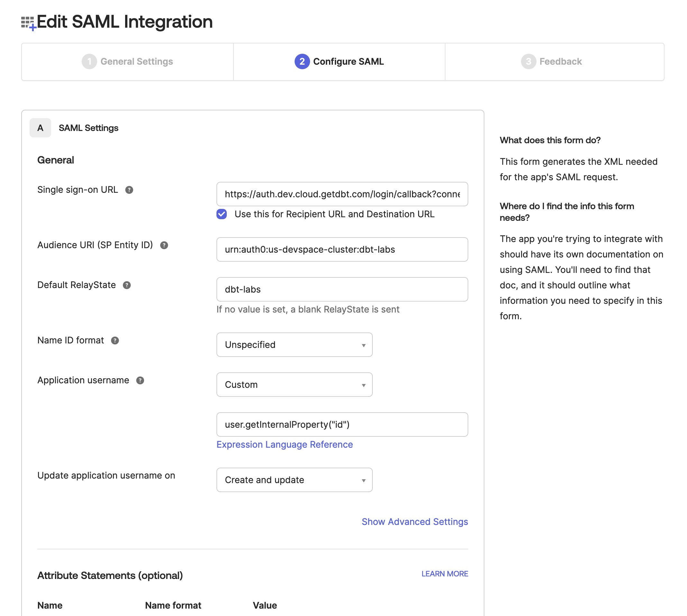Open help for Single sign-on URL
Screen dimensions: 687x616
(x=129, y=190)
